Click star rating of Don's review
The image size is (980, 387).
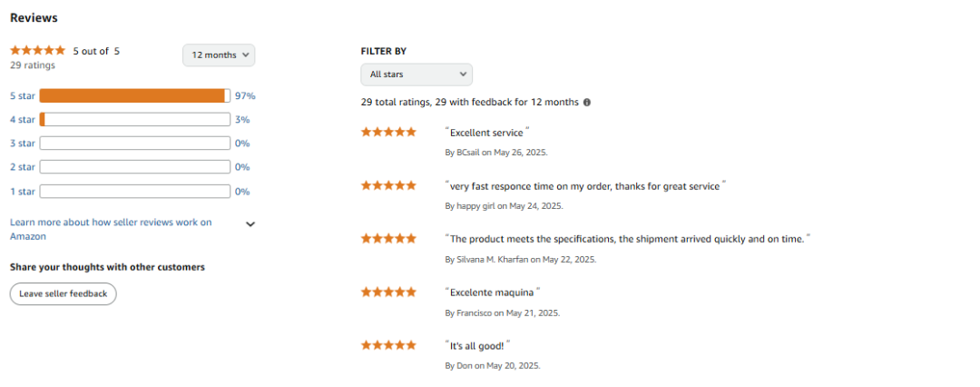388,344
